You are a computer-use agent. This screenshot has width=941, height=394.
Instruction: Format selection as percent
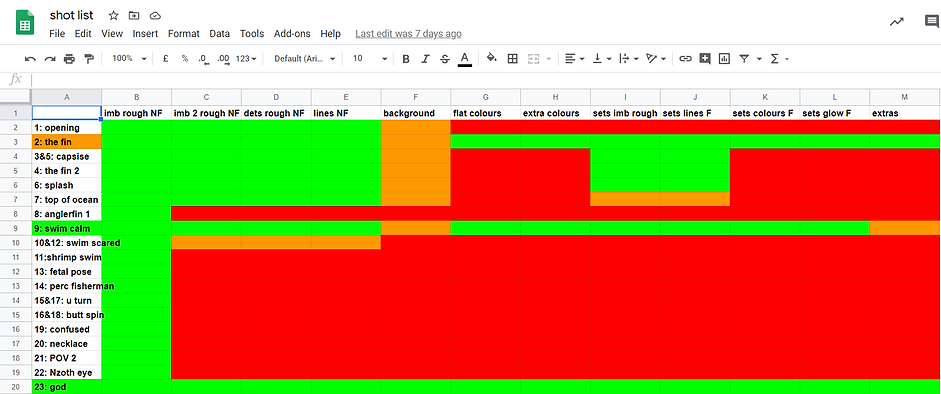point(185,59)
